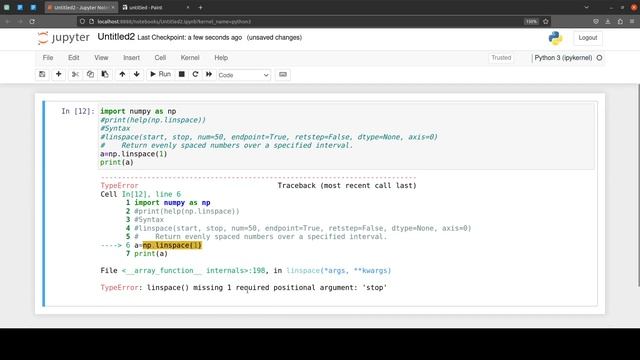Viewport: 640px width, 360px height.
Task: Click the Logout button
Action: click(587, 38)
